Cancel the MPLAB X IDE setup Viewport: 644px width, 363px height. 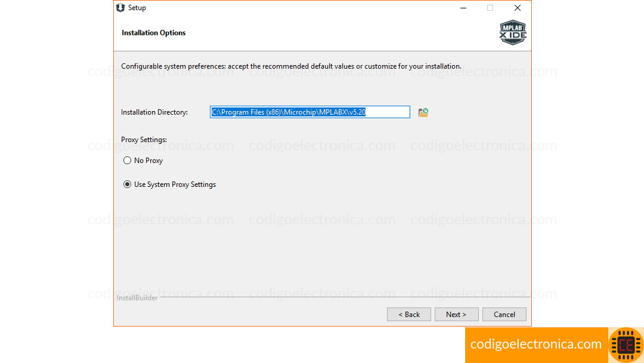pyautogui.click(x=504, y=315)
